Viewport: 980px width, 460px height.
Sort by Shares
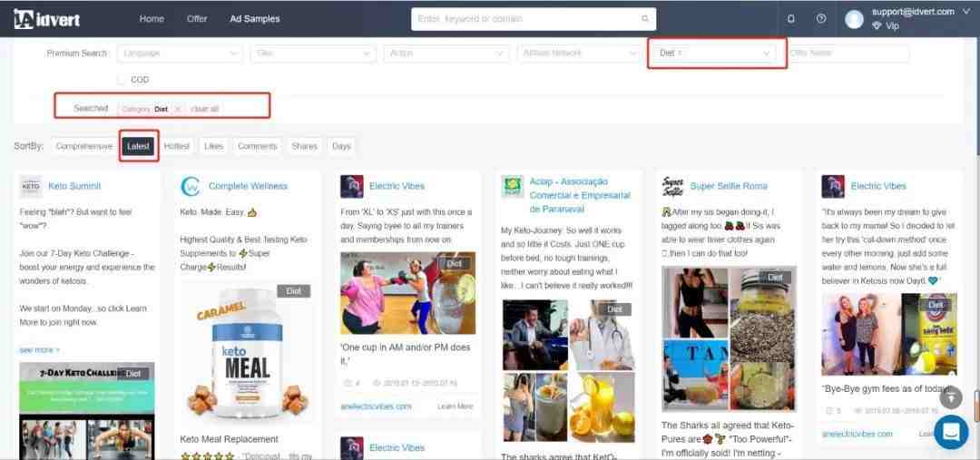coord(304,146)
